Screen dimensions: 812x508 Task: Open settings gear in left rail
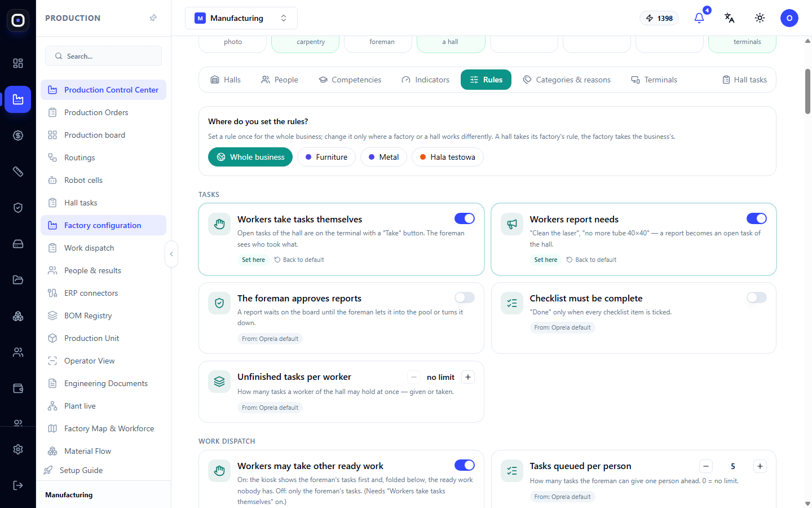pos(18,449)
